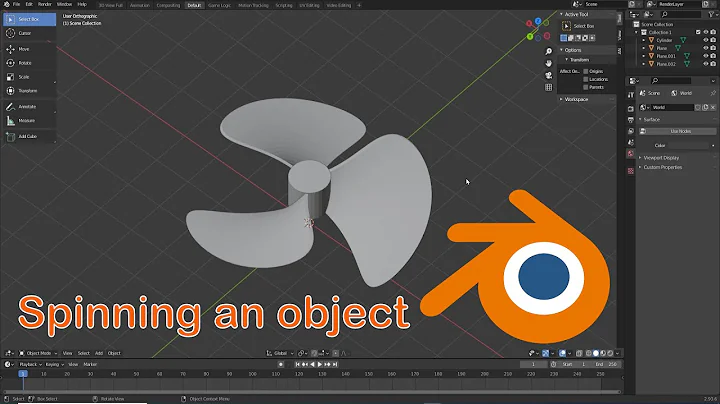
Task: Select the Add Cube tool
Action: 29,136
